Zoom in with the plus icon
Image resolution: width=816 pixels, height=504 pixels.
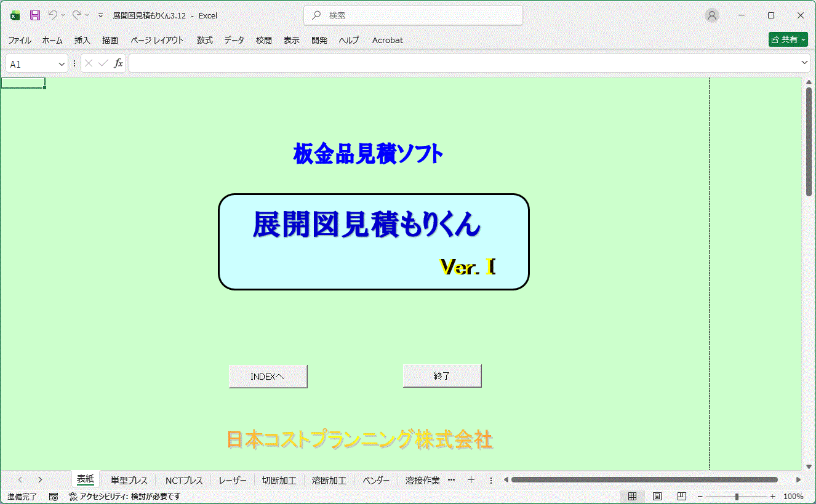(773, 496)
